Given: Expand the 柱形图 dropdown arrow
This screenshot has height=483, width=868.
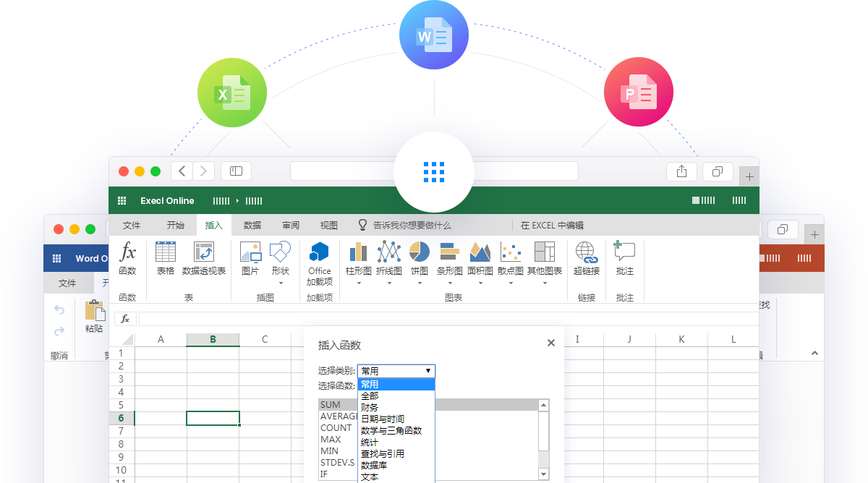Looking at the screenshot, I should 359,283.
